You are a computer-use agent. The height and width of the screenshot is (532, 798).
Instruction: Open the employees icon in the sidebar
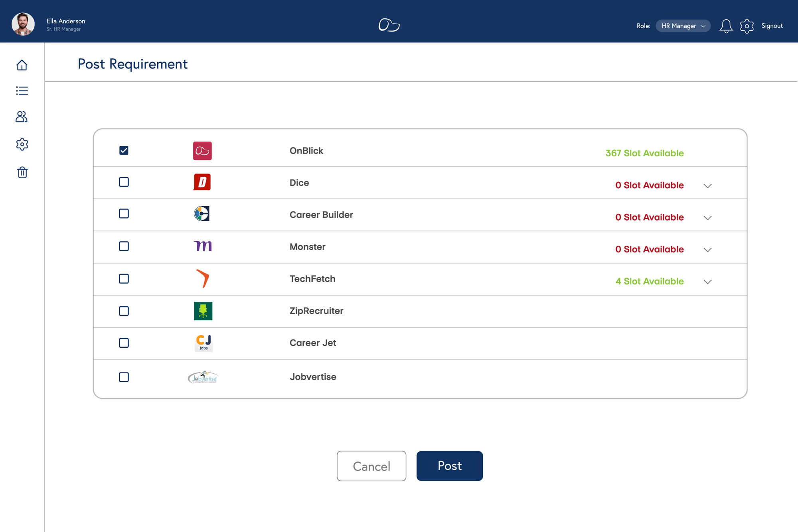22,117
